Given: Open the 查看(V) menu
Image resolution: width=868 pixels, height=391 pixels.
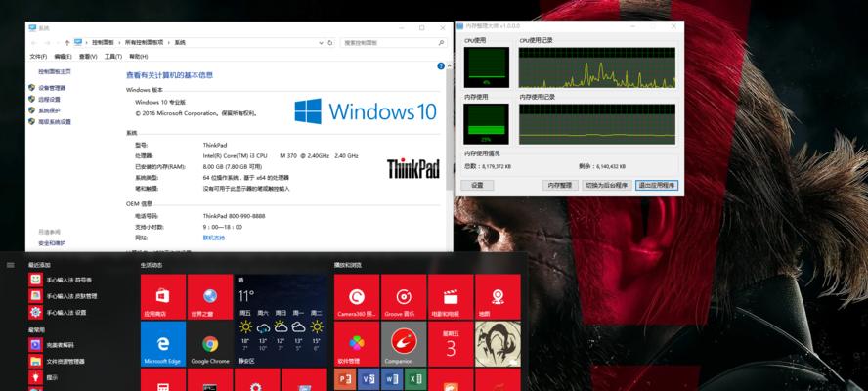Looking at the screenshot, I should [x=87, y=57].
